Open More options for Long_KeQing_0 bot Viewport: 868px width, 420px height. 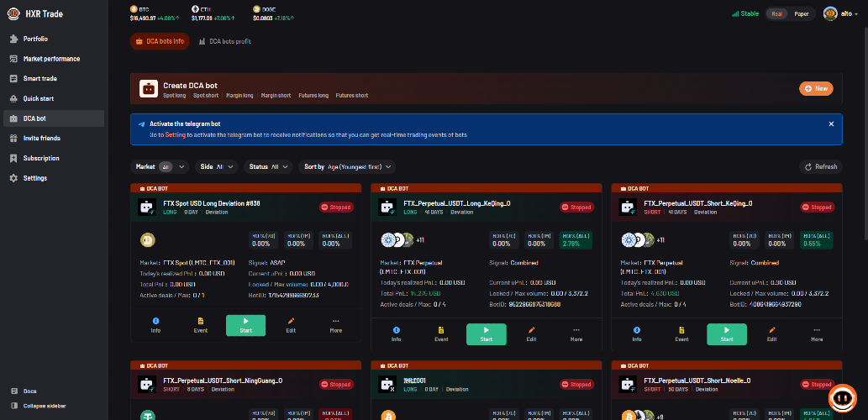pyautogui.click(x=576, y=334)
